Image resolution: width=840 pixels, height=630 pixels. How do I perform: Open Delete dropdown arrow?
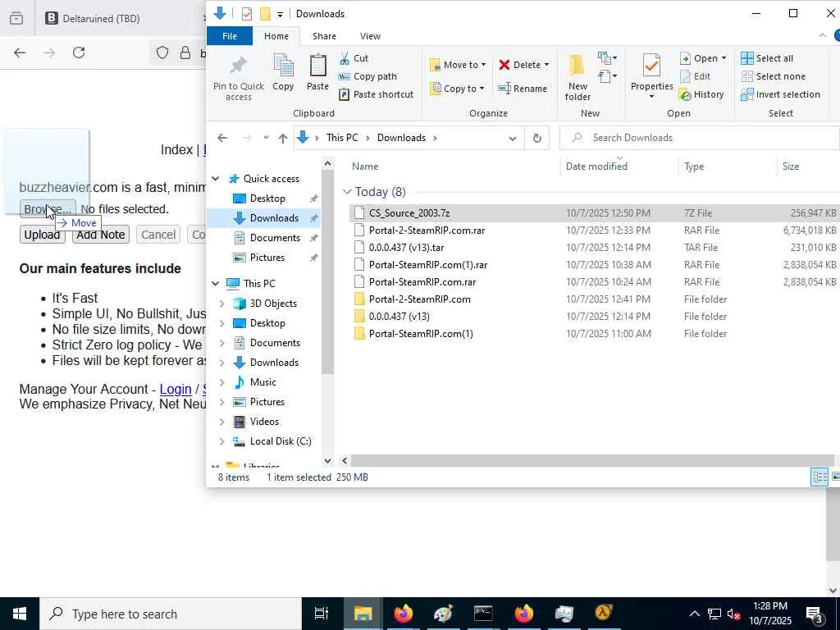coord(547,65)
